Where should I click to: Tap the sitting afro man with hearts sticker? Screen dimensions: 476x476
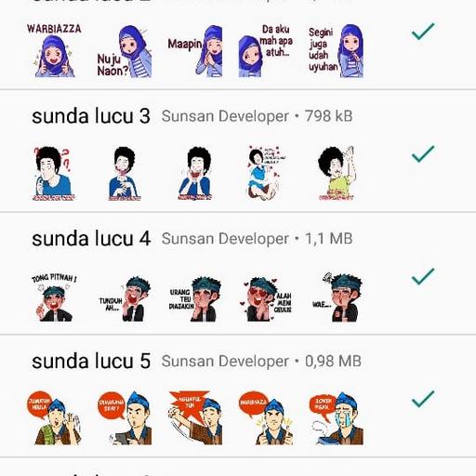265,174
